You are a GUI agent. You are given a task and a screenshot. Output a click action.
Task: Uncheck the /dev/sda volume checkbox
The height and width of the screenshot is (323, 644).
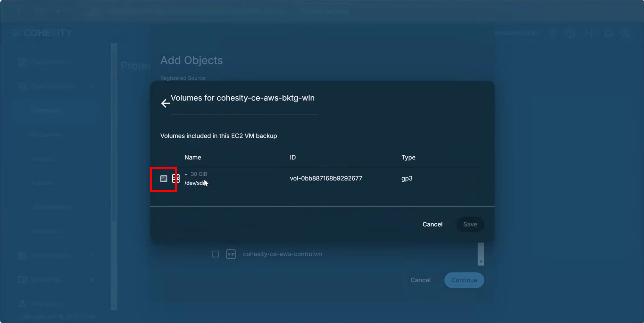164,179
